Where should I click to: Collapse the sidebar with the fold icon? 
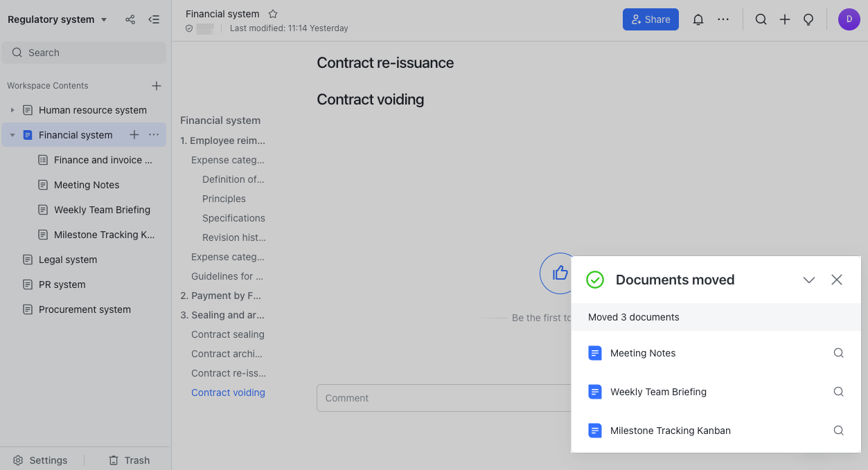pos(154,19)
